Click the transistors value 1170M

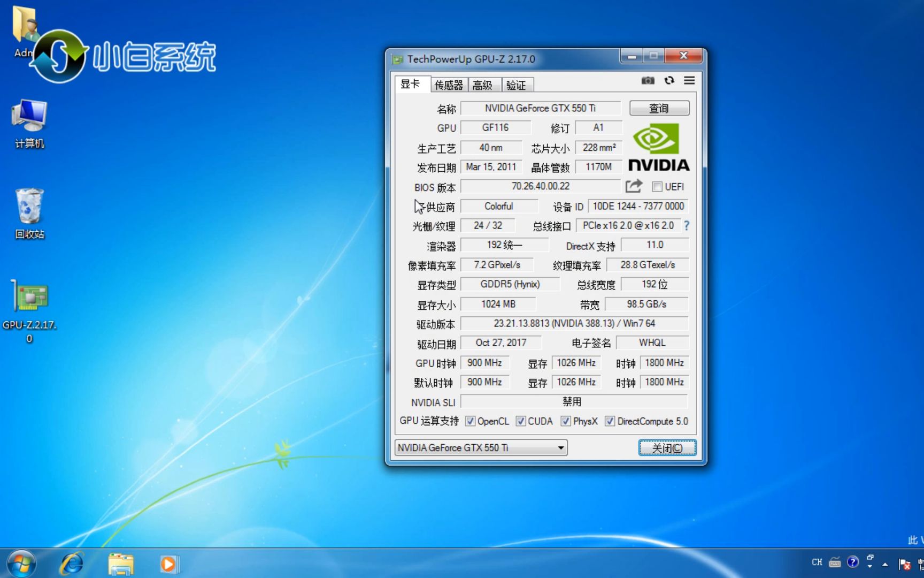click(599, 167)
